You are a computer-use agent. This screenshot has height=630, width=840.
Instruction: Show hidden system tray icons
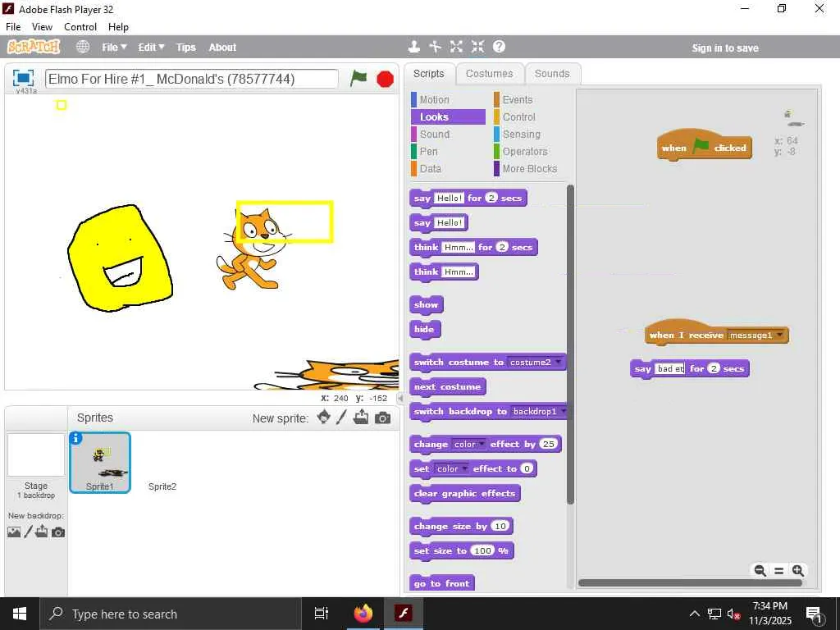[x=694, y=614]
